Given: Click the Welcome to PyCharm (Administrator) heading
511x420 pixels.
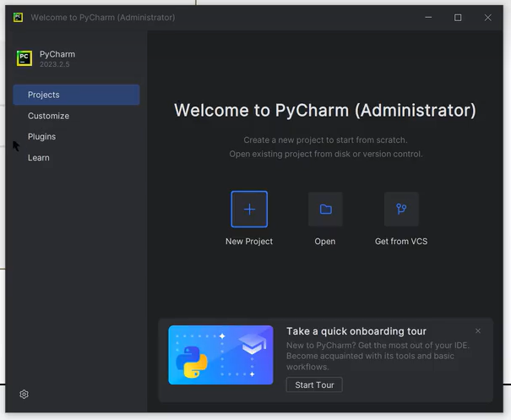Looking at the screenshot, I should 325,110.
